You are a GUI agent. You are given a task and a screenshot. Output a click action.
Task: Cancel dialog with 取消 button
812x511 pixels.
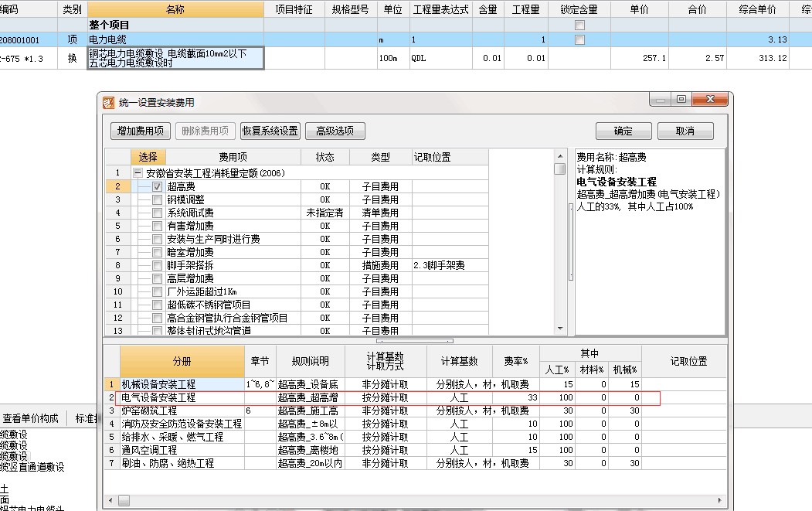pyautogui.click(x=685, y=131)
